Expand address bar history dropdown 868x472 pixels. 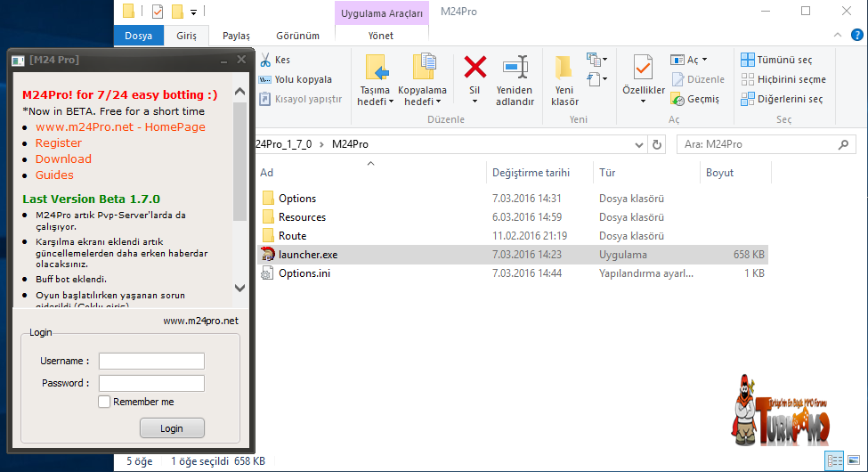(639, 144)
